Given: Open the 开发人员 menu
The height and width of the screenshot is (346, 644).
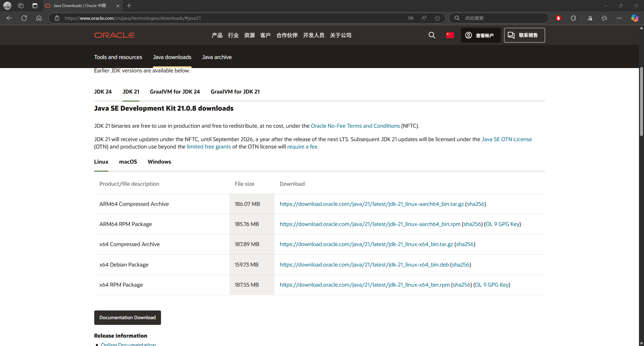Looking at the screenshot, I should pyautogui.click(x=314, y=35).
